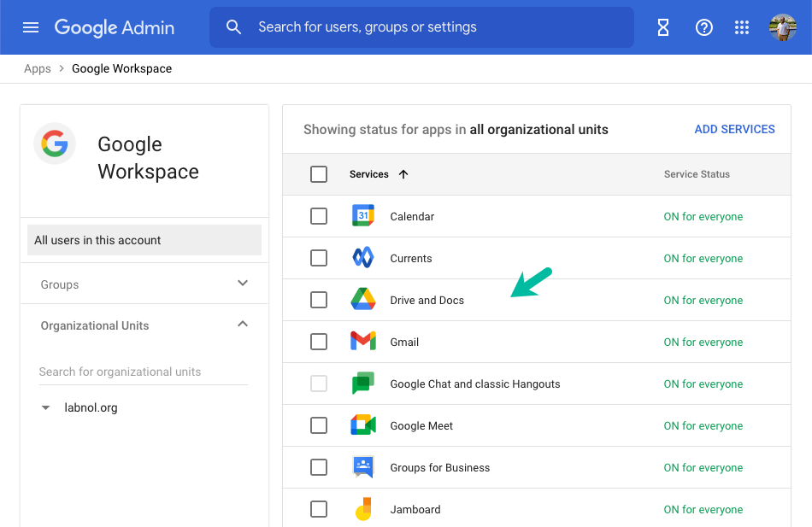Open the Calendar service

pos(412,216)
